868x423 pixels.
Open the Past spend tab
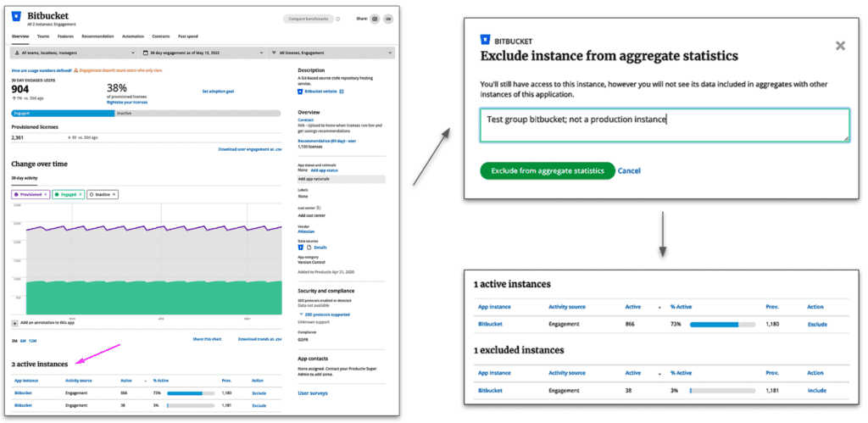click(x=188, y=36)
